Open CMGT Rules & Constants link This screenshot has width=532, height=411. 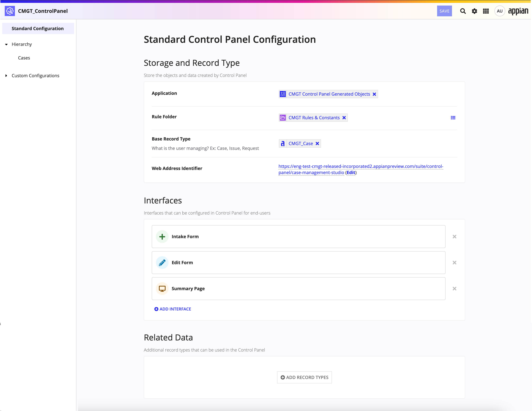coord(314,118)
